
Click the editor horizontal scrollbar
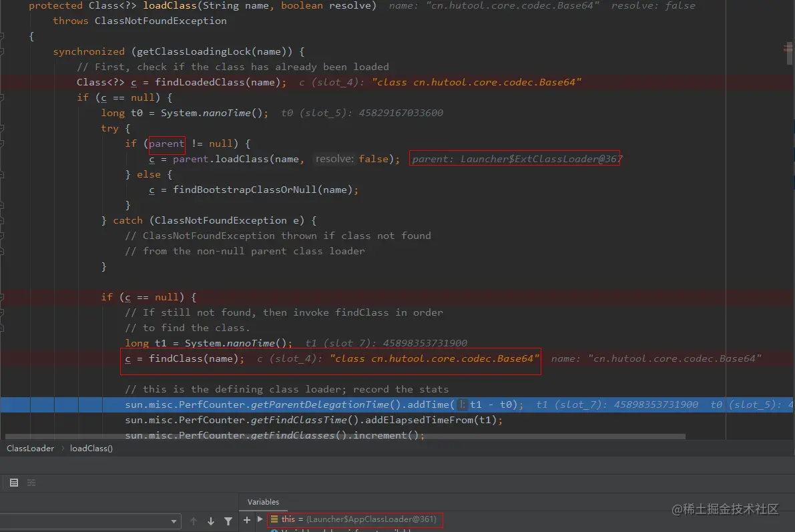tap(345, 436)
